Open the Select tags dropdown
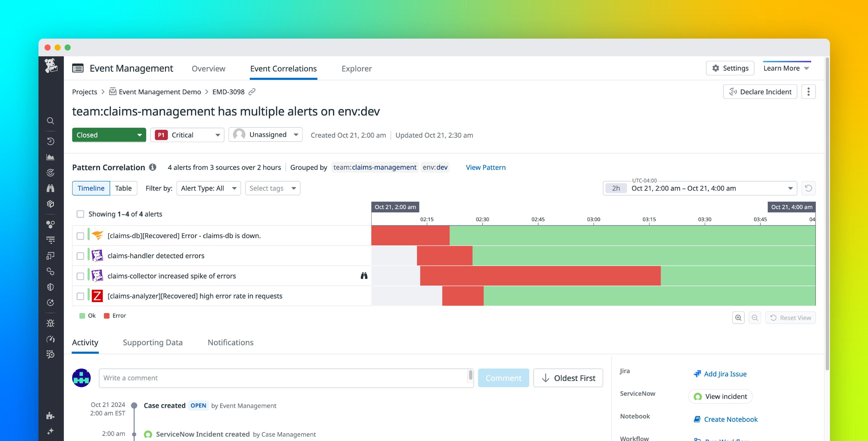868x441 pixels. click(273, 188)
